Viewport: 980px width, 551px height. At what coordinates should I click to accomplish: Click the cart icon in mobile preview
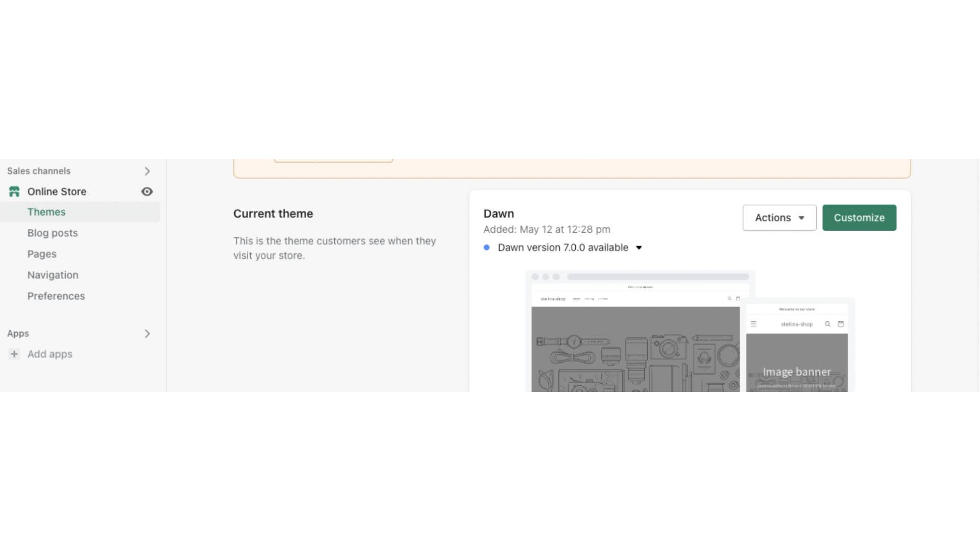[x=841, y=324]
